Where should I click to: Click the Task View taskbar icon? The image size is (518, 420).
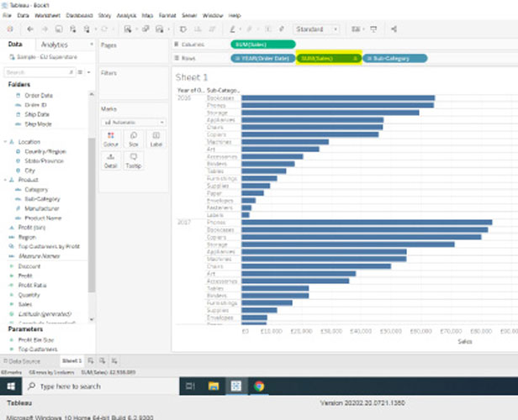(x=191, y=386)
